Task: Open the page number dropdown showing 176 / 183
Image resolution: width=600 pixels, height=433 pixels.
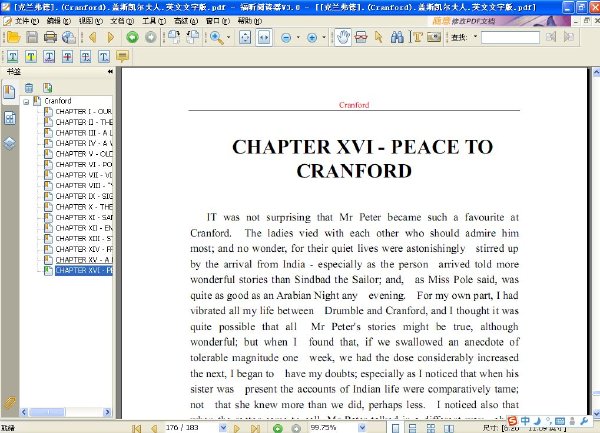Action: click(223, 428)
